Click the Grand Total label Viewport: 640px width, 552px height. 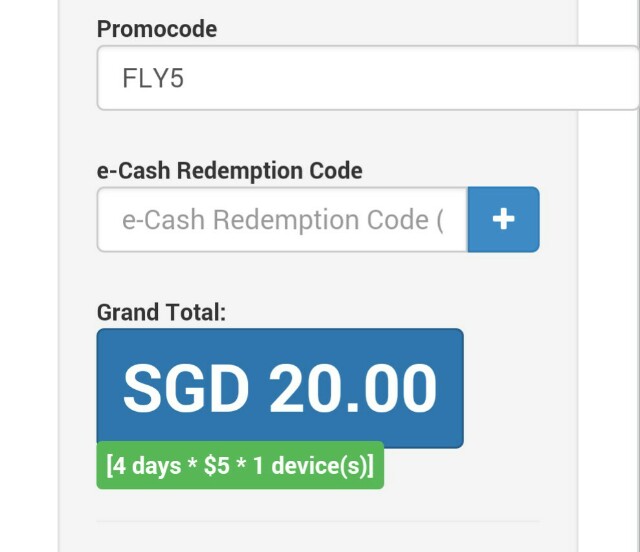pos(161,312)
